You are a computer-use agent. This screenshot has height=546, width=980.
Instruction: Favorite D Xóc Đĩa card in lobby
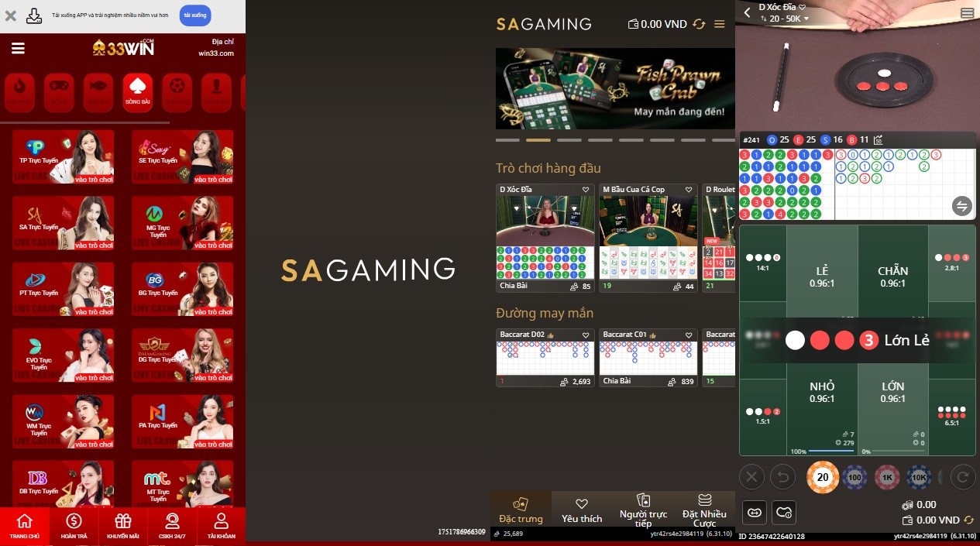(x=586, y=190)
